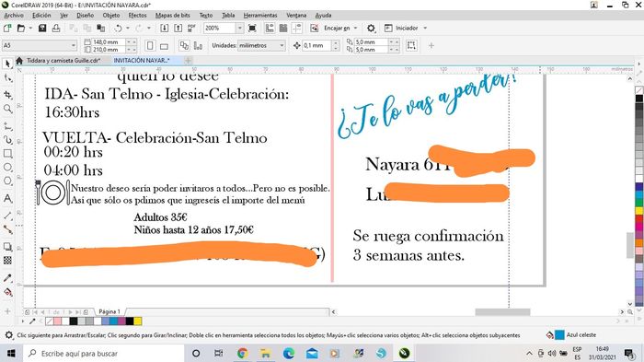644x362 pixels.
Task: Toggle full-screen preview
Action: point(253,28)
